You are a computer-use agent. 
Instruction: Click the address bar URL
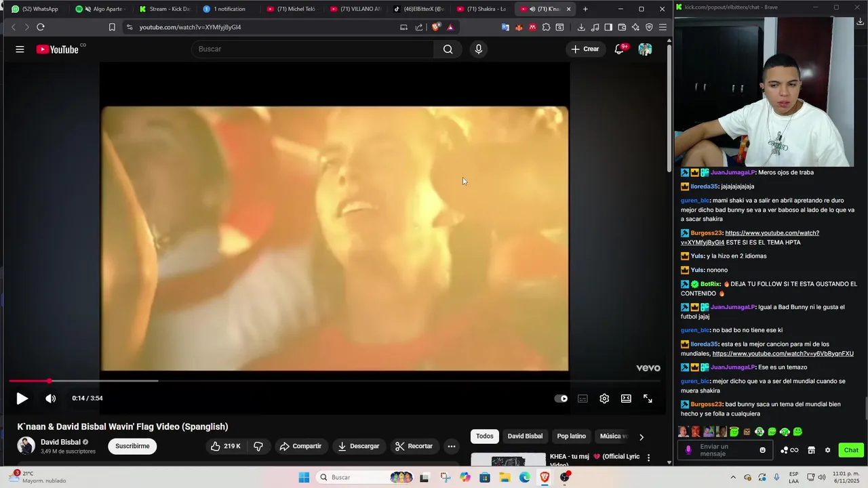point(191,27)
